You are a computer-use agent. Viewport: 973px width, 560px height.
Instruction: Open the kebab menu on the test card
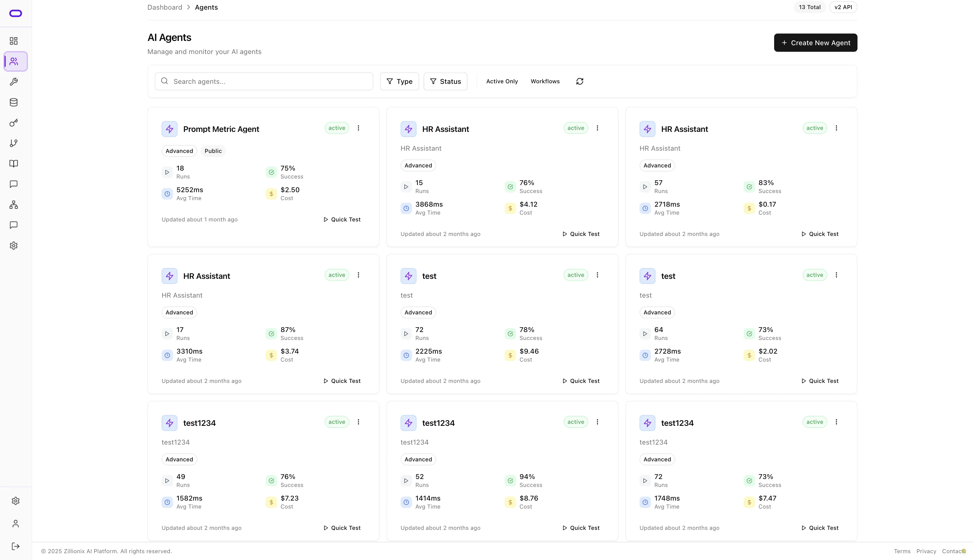point(597,275)
